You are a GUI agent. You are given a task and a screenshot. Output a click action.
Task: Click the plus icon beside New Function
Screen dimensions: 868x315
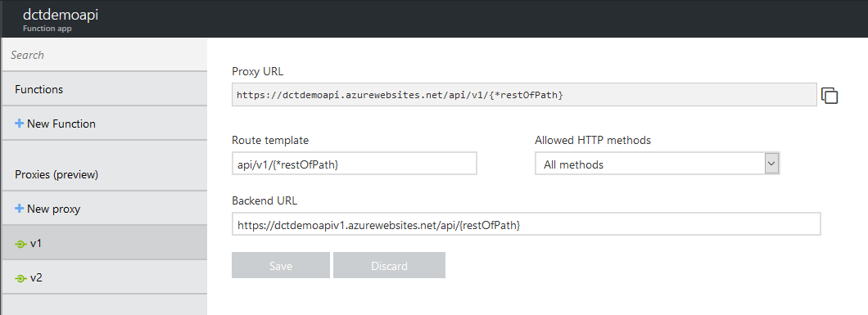(x=20, y=124)
